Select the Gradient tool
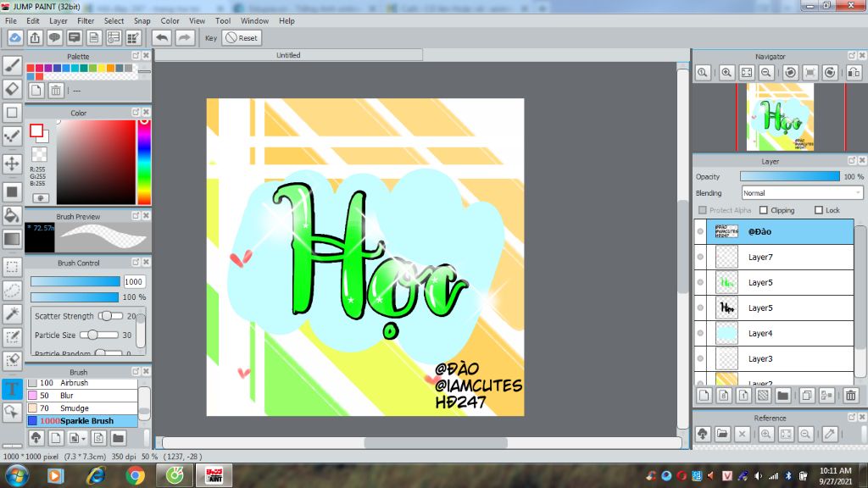The width and height of the screenshot is (868, 488). coord(12,239)
